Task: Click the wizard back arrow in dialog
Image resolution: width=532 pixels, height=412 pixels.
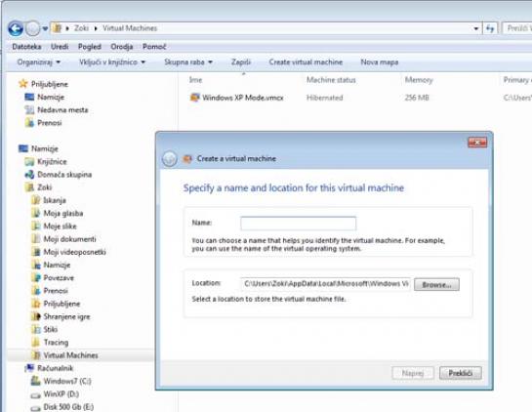Action: 170,158
